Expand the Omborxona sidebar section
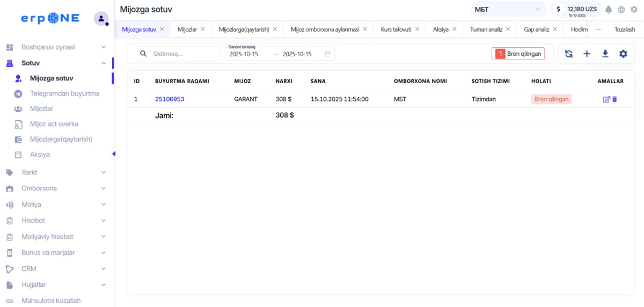Viewport: 644px width, 307px height. [x=56, y=188]
